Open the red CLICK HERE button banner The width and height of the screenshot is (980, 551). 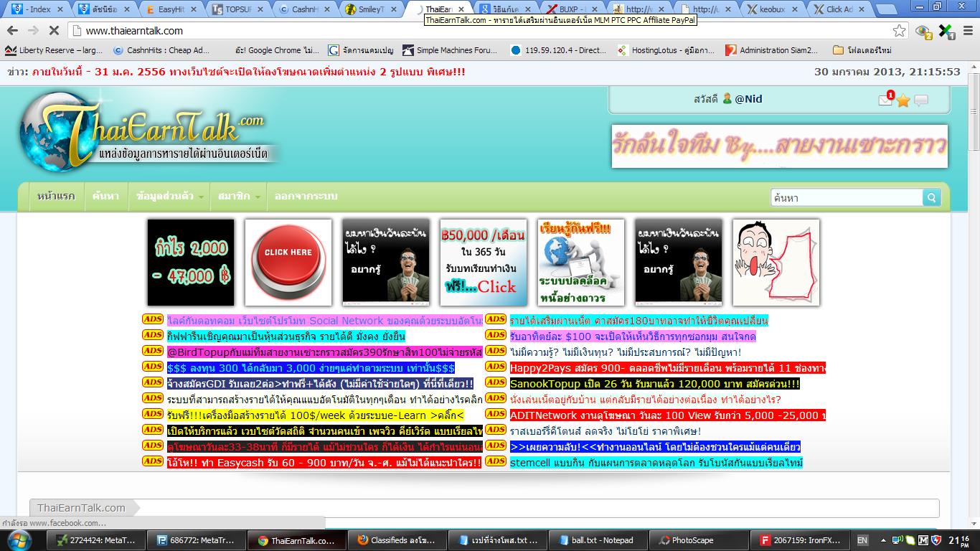tap(288, 263)
